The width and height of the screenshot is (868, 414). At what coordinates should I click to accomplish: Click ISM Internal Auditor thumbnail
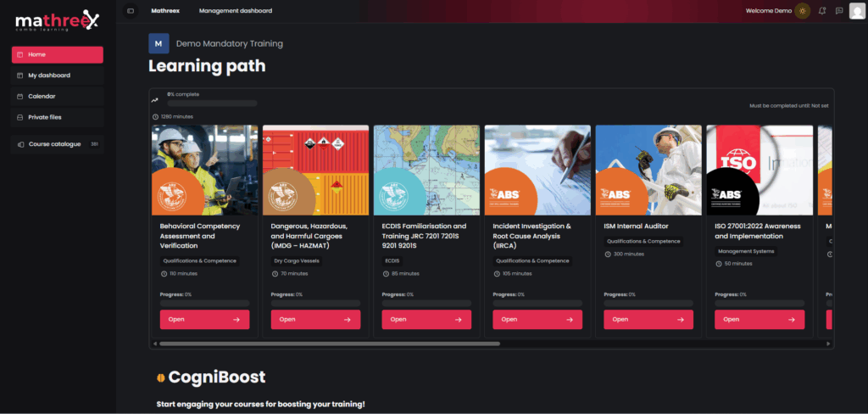tap(648, 171)
